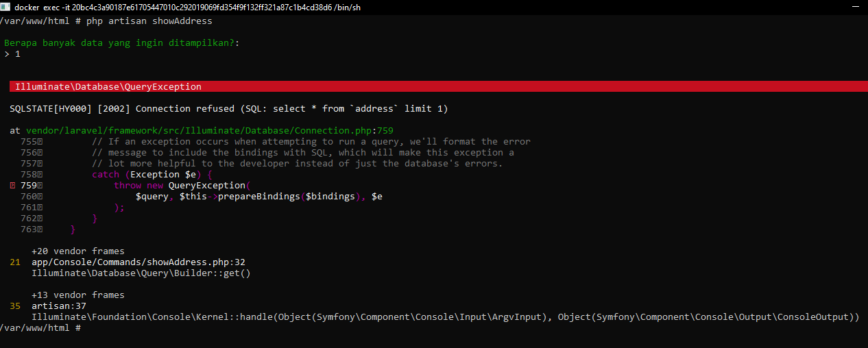Viewport: 868px width, 348px height.
Task: Click the green Berapa banyak data question
Action: pos(126,43)
